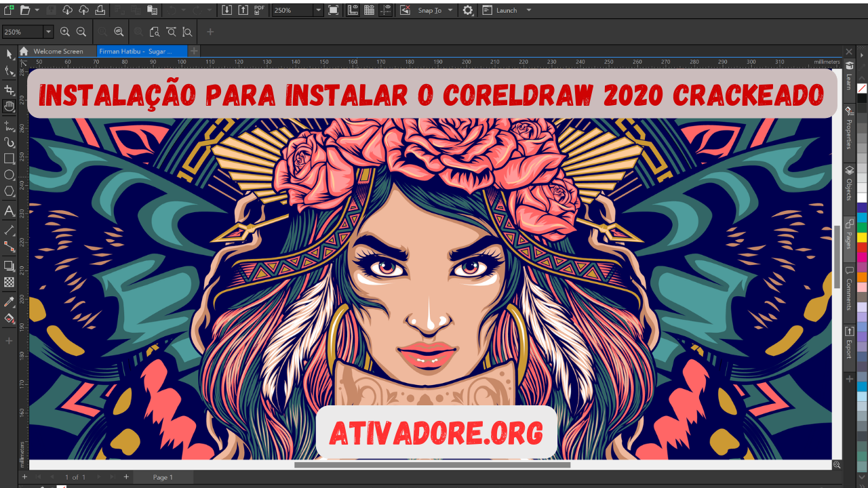Click Zoom to page height icon

click(187, 32)
